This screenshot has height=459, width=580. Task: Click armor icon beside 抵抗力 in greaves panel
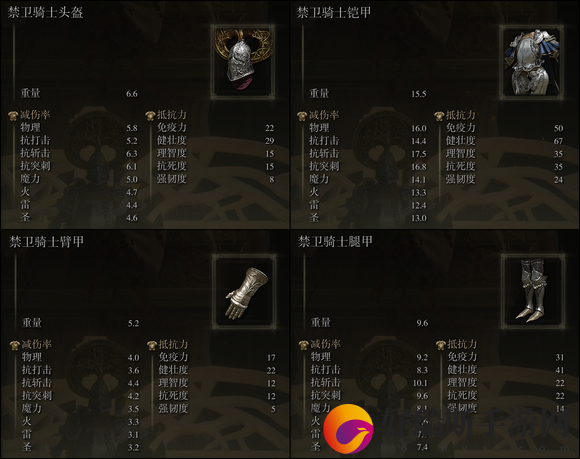[440, 345]
